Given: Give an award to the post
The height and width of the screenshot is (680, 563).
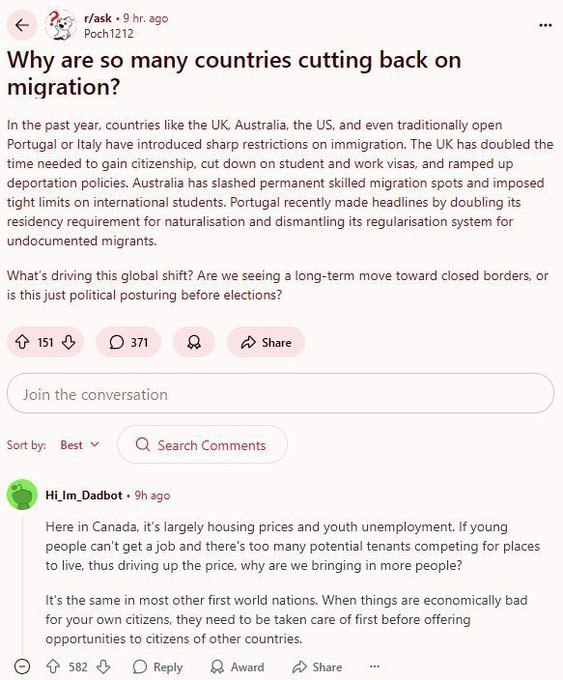Looking at the screenshot, I should pyautogui.click(x=194, y=342).
